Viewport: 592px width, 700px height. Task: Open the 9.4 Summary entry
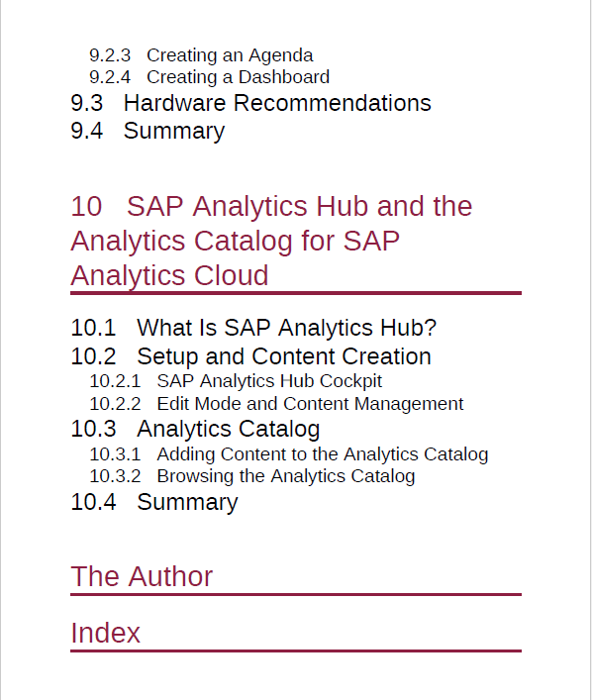(148, 132)
